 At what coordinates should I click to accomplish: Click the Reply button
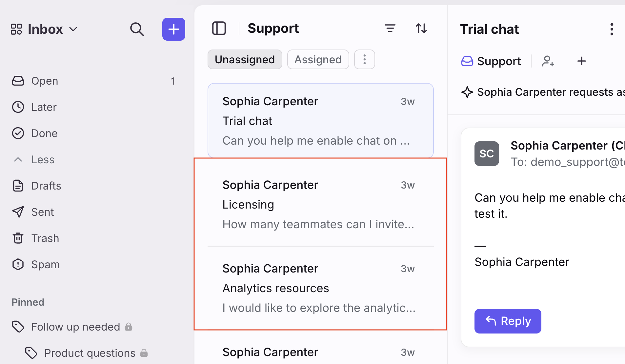[x=508, y=321]
